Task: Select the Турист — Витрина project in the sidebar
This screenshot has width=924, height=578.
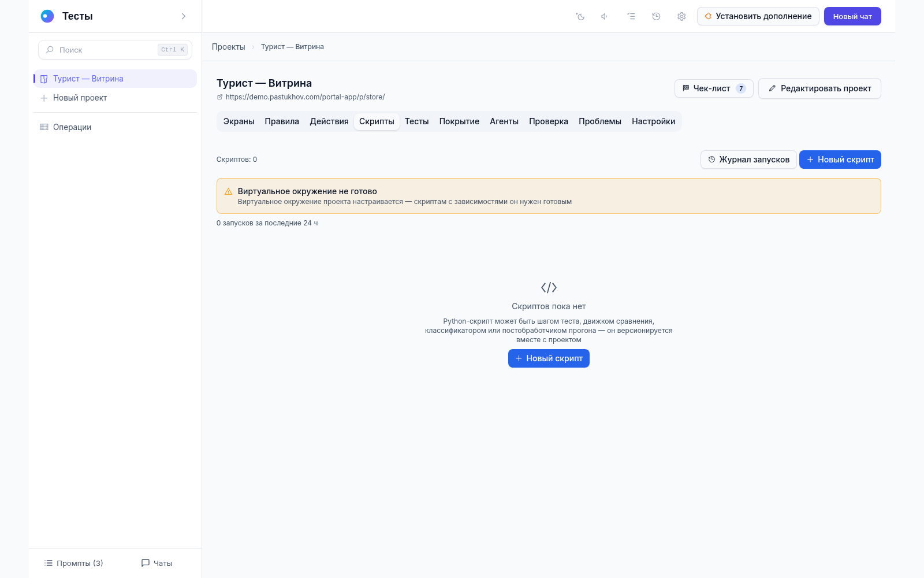Action: [x=115, y=79]
